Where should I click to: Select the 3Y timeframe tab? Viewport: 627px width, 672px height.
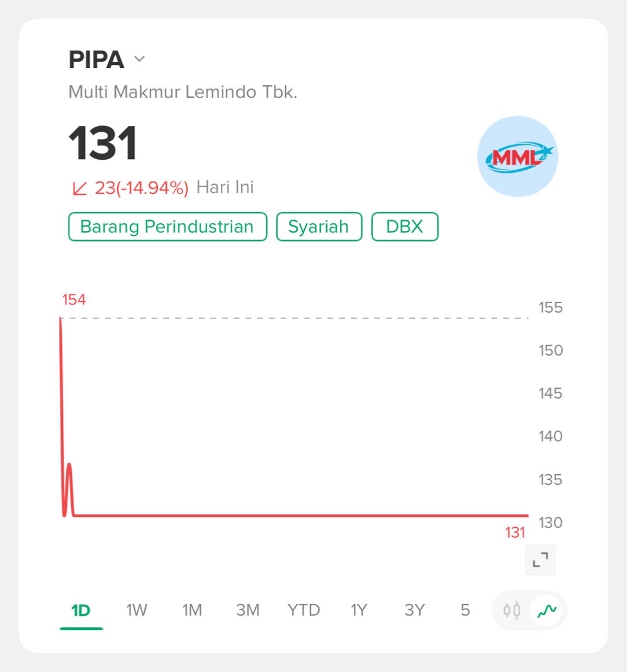click(x=414, y=610)
